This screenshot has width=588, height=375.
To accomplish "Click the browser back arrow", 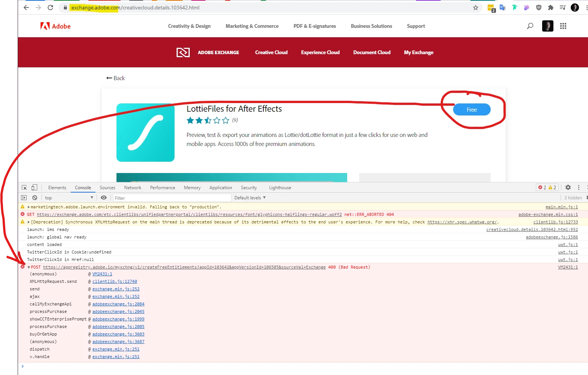I will coord(26,8).
